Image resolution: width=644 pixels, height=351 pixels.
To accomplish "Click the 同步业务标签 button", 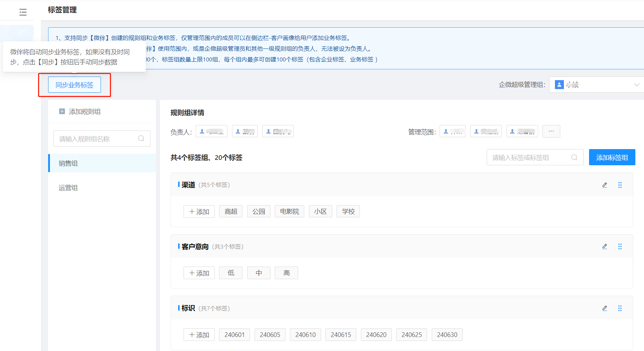I will tap(74, 85).
